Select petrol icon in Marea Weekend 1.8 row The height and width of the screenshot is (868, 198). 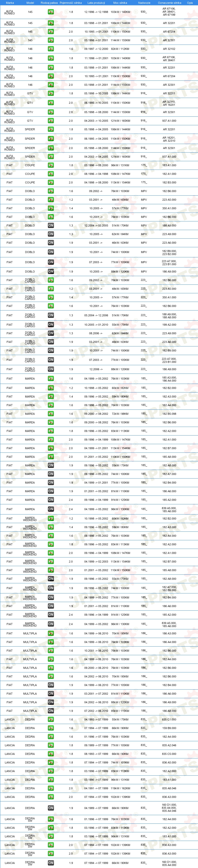pos(51,544)
